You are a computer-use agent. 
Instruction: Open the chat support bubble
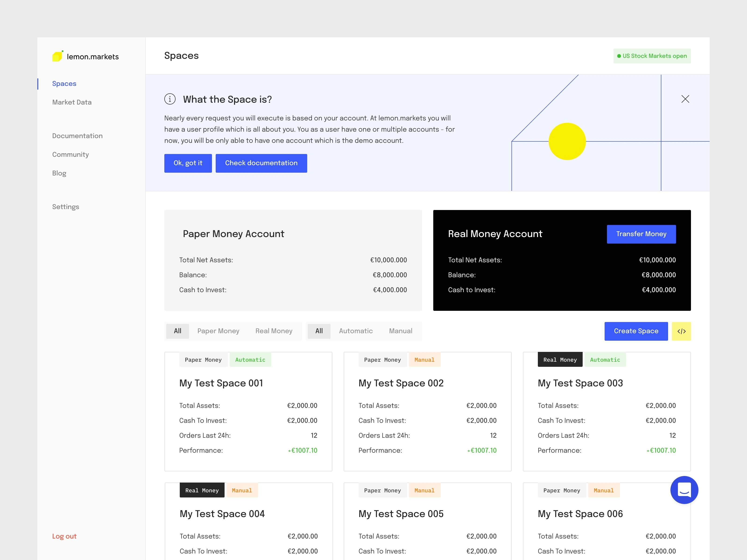pos(684,490)
